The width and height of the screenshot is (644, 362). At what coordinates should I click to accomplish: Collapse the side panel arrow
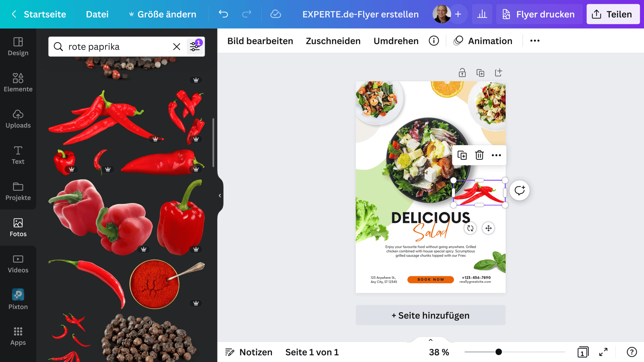[x=220, y=195]
